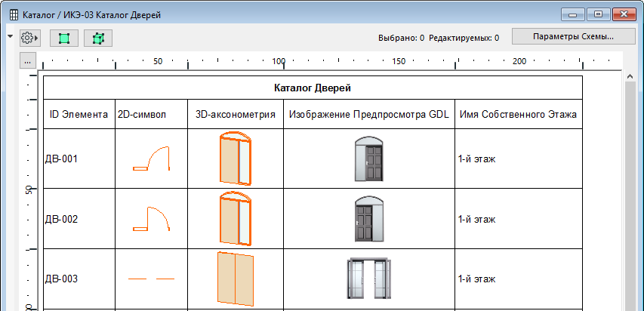
Task: Click the ellipsis button at ruler corner
Action: coord(27,61)
